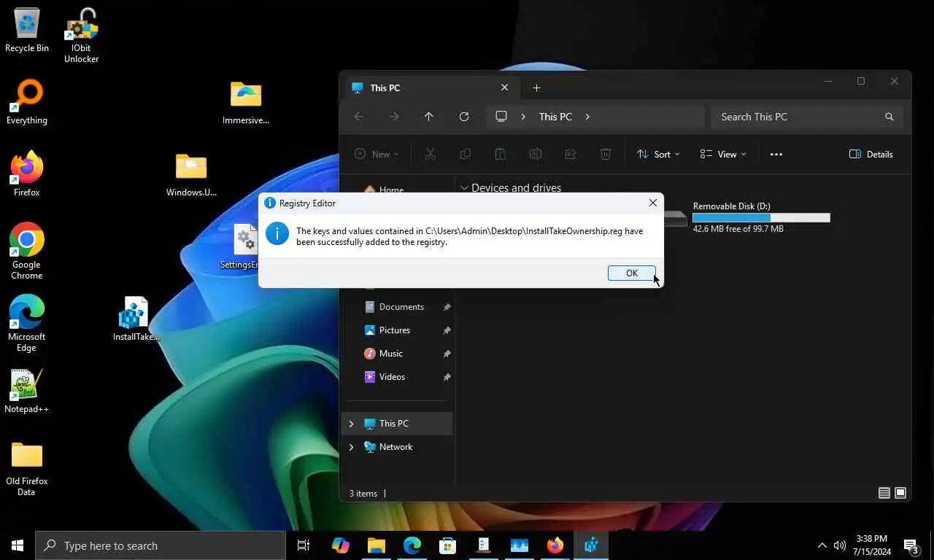934x560 pixels.
Task: Open the View dropdown menu
Action: (x=723, y=154)
